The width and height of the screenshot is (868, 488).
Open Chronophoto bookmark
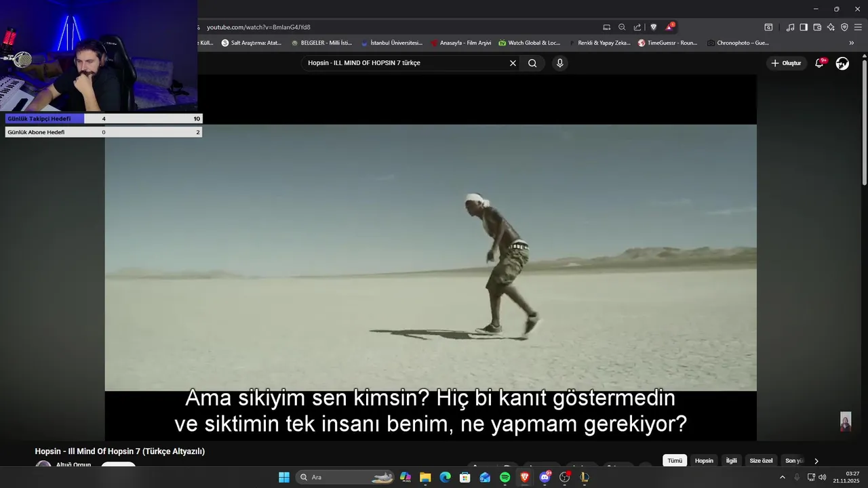tap(738, 43)
